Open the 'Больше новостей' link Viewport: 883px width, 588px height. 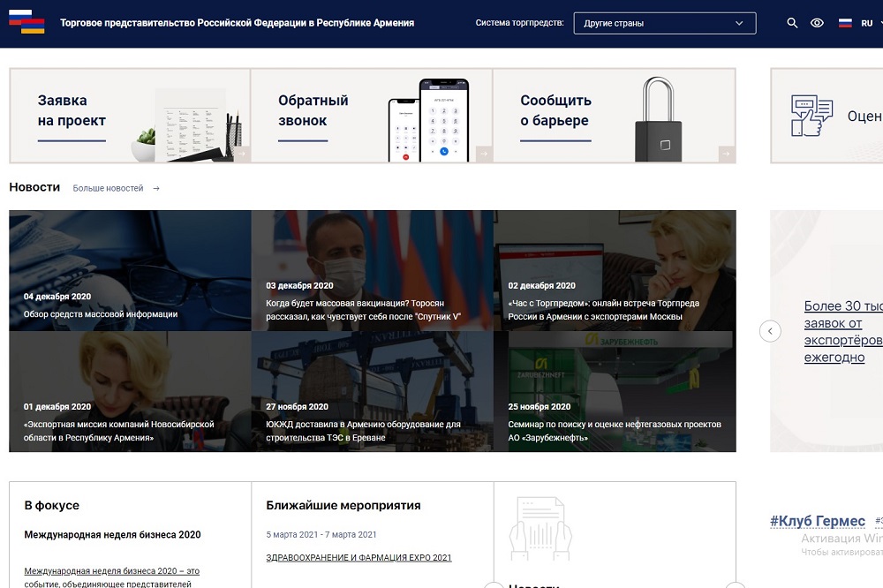coord(108,188)
